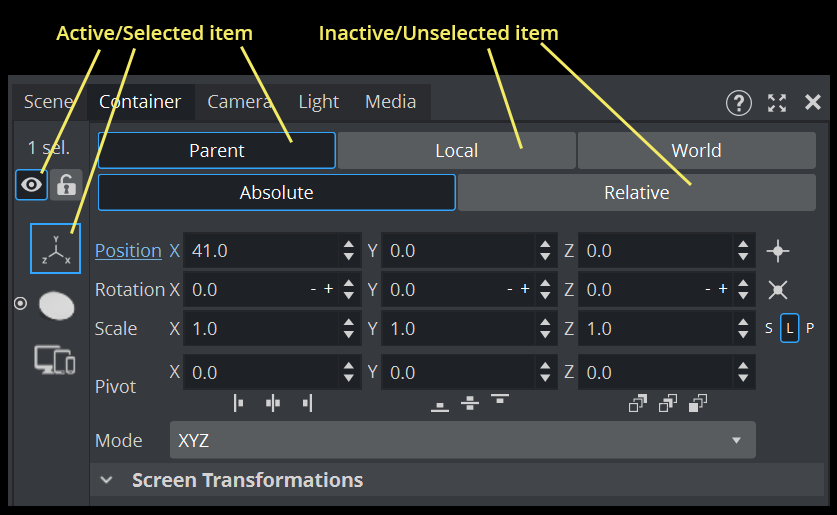Click the Position label link
Image resolution: width=837 pixels, height=515 pixels.
point(128,251)
